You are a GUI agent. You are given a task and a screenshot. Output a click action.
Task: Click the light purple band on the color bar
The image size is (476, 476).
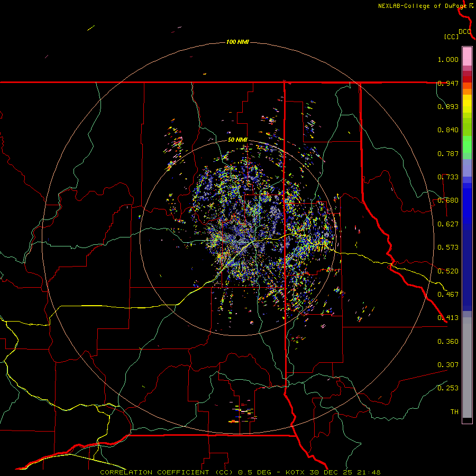[x=467, y=168]
